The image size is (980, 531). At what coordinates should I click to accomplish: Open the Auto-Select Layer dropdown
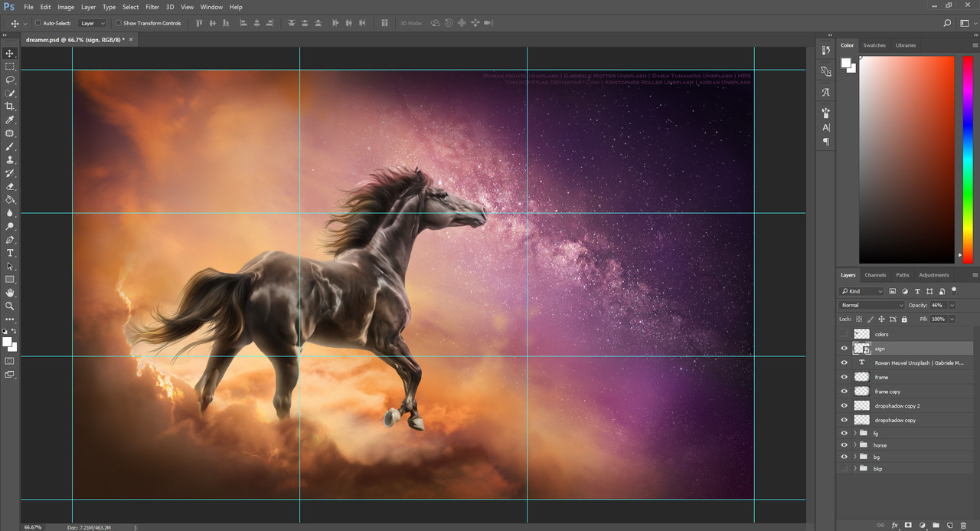(93, 23)
